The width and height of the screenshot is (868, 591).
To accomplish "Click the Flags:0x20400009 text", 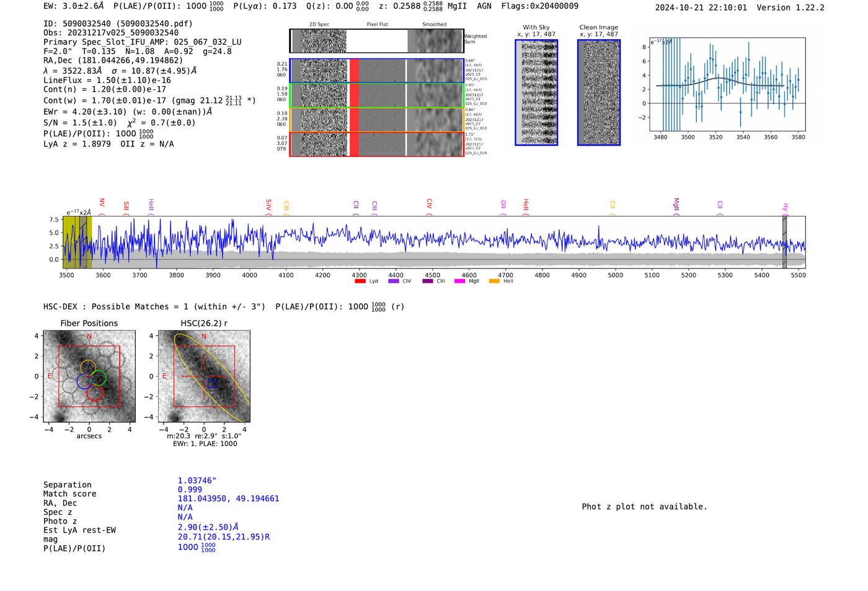I will [x=540, y=6].
